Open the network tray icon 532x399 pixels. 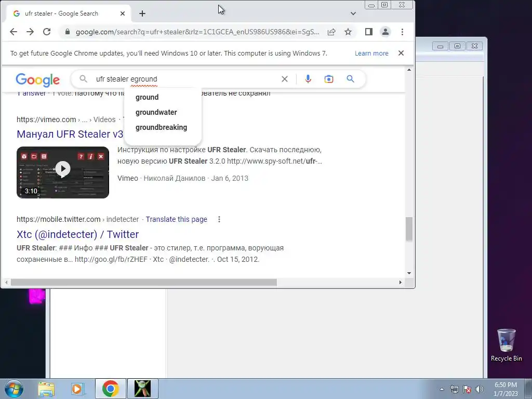pyautogui.click(x=454, y=389)
